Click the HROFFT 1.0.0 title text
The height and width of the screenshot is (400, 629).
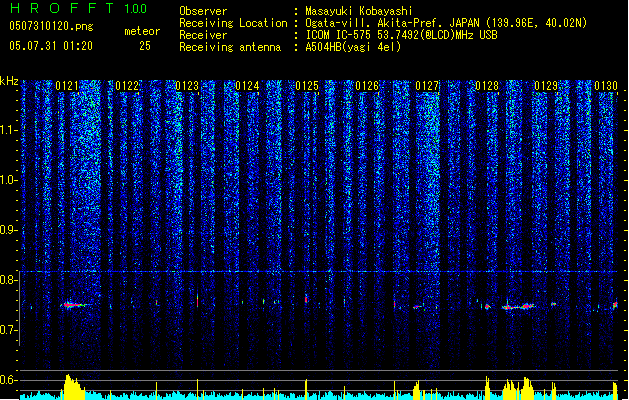[79, 8]
